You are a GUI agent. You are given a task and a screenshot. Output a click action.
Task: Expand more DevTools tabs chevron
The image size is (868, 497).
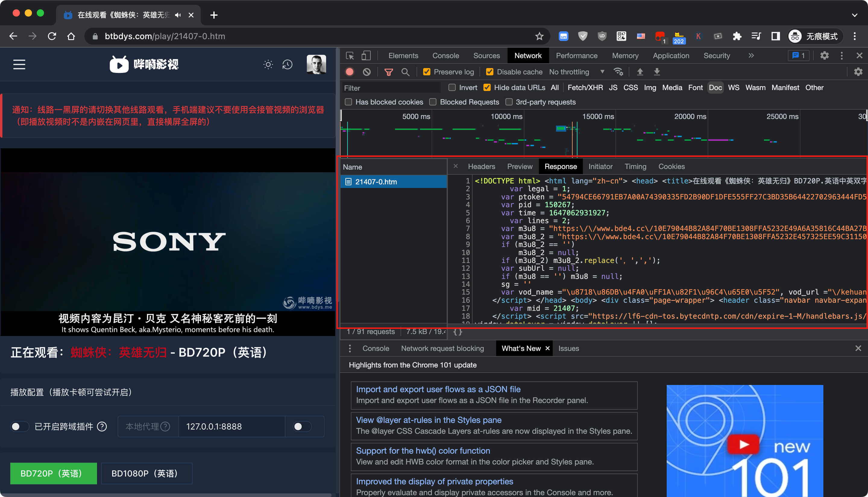[751, 56]
